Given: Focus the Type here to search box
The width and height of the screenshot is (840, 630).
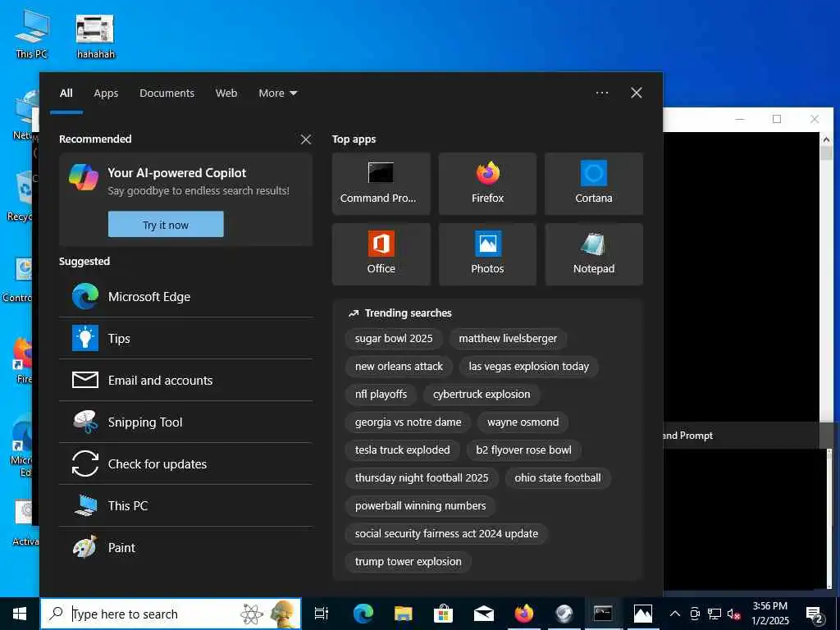Looking at the screenshot, I should click(x=171, y=614).
